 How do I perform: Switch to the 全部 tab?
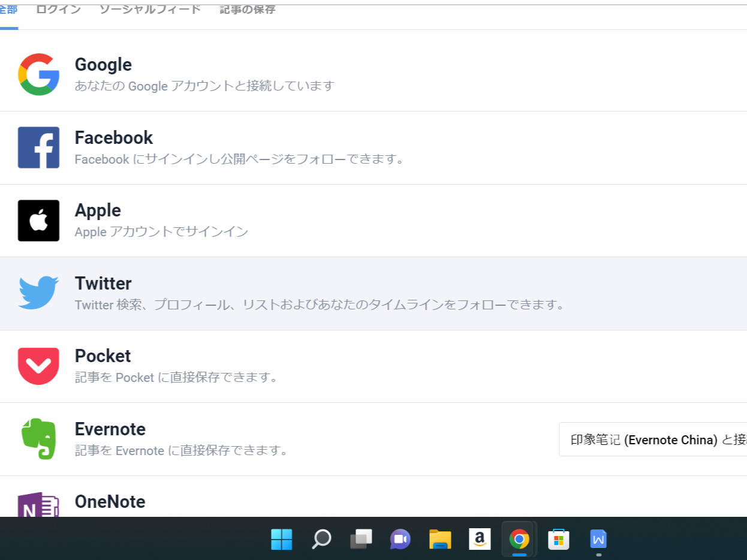8,10
